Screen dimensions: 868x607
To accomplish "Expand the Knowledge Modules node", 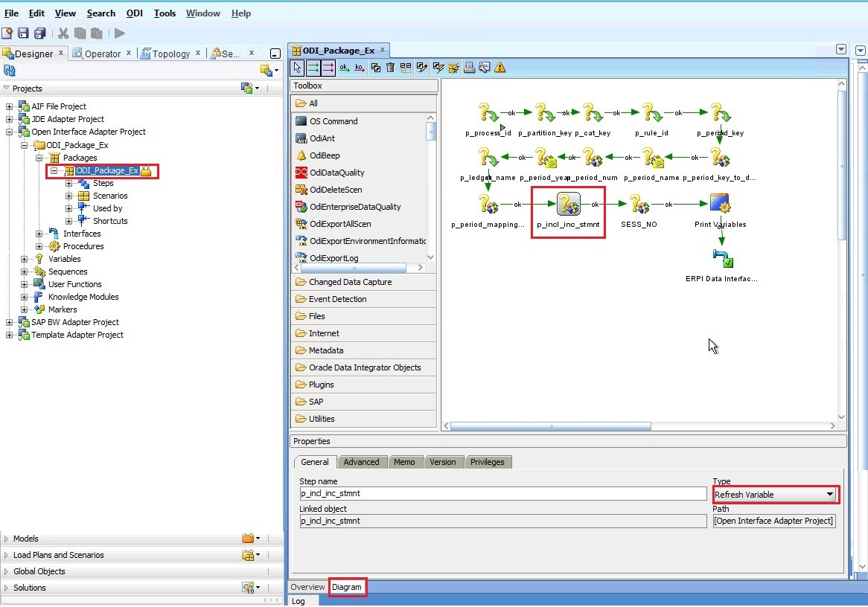I will [x=23, y=297].
